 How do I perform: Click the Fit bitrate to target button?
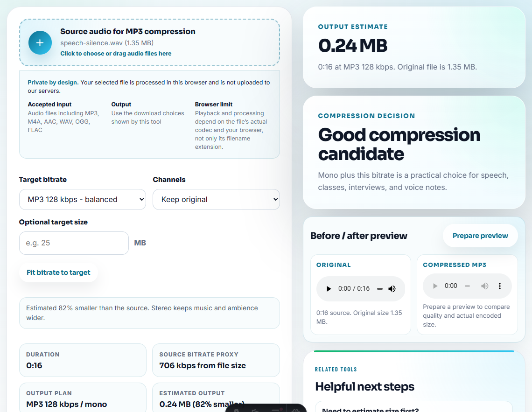pyautogui.click(x=58, y=272)
